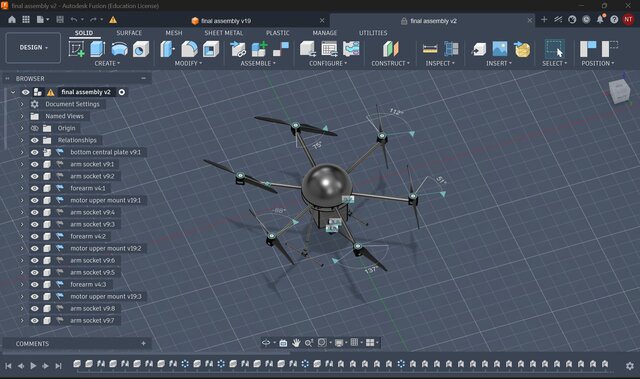Open the Assemble dropdown menu
Viewport: 640px width, 379px height.
click(258, 63)
